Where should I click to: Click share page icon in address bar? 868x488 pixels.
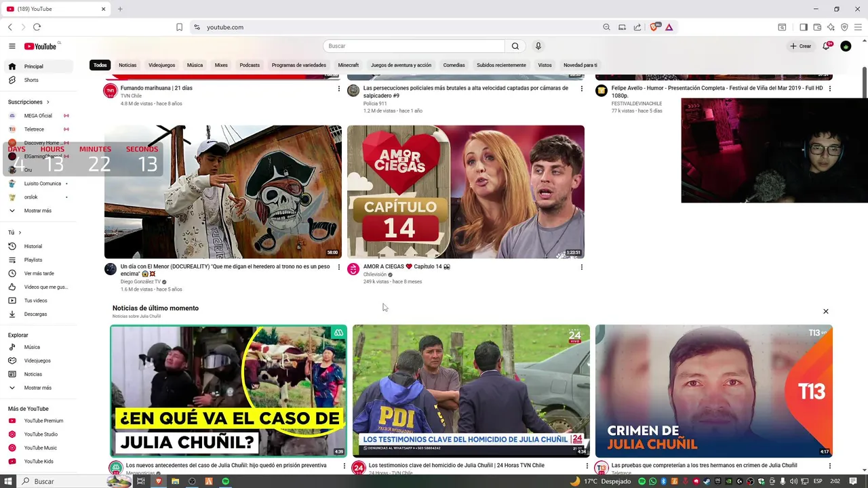[637, 27]
